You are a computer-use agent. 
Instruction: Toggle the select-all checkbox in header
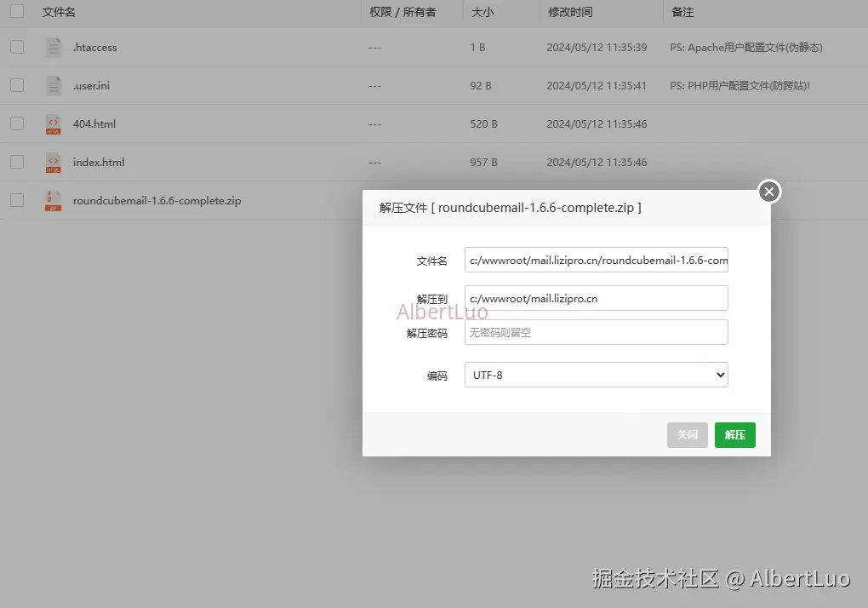pos(17,11)
